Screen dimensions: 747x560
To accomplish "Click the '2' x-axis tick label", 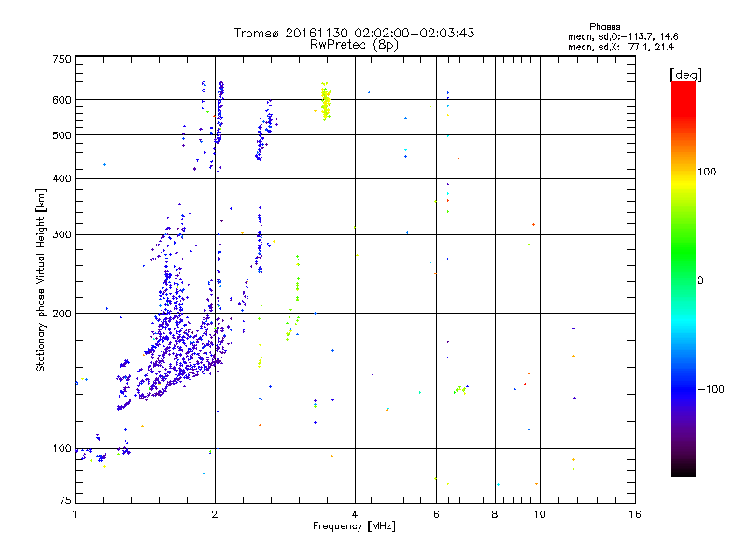I will (215, 514).
